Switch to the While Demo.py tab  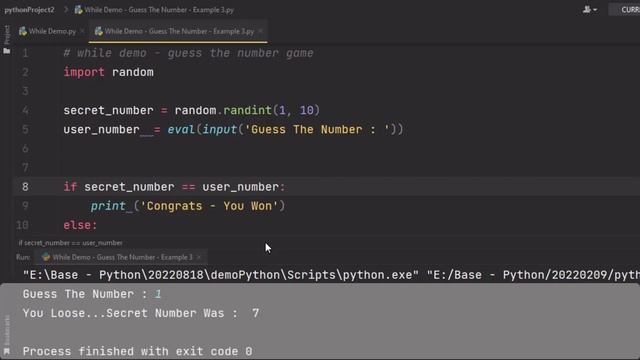tap(51, 31)
